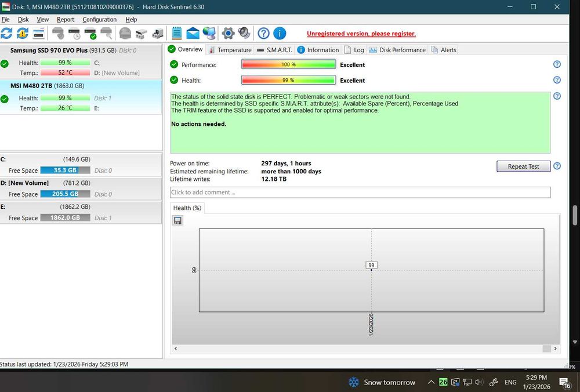Screen dimensions: 580x392
Task: Click the 12.18 TB lifetime writes value
Action: click(x=274, y=179)
